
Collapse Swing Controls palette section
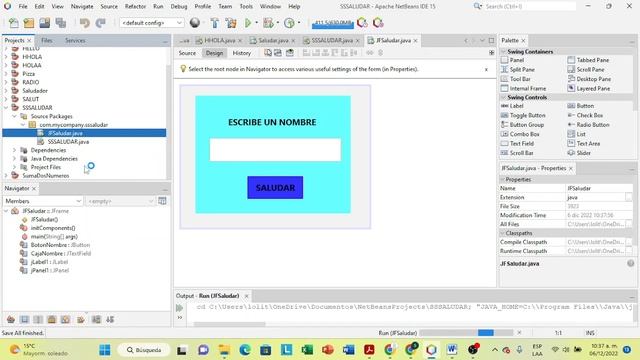click(503, 97)
